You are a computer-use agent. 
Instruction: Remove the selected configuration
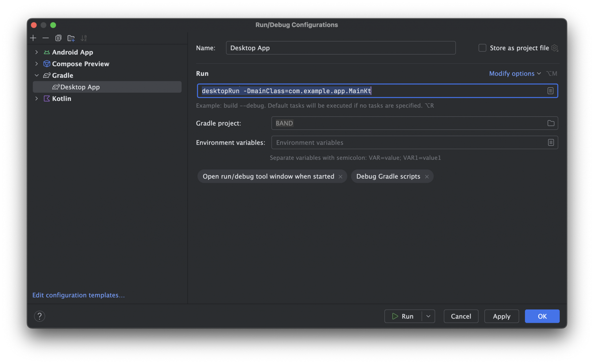[46, 38]
